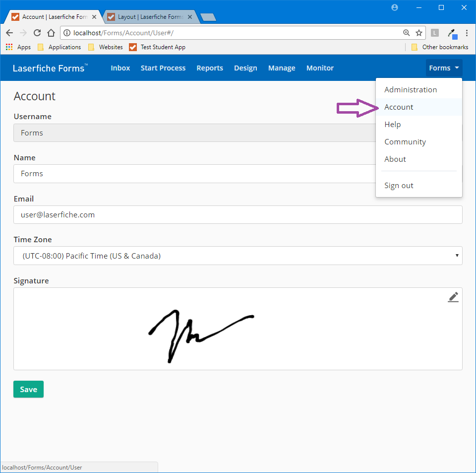This screenshot has height=473, width=476.
Task: Go back using browser back arrow
Action: (9, 33)
